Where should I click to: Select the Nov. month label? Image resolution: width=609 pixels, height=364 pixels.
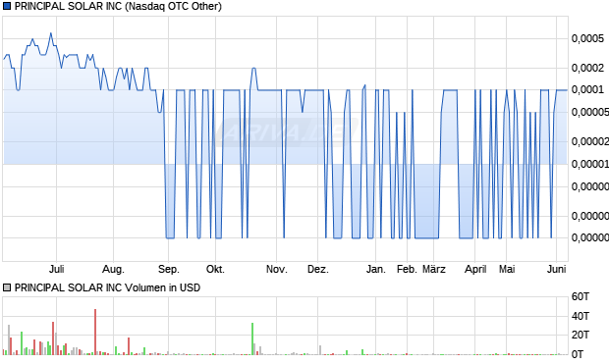click(277, 269)
